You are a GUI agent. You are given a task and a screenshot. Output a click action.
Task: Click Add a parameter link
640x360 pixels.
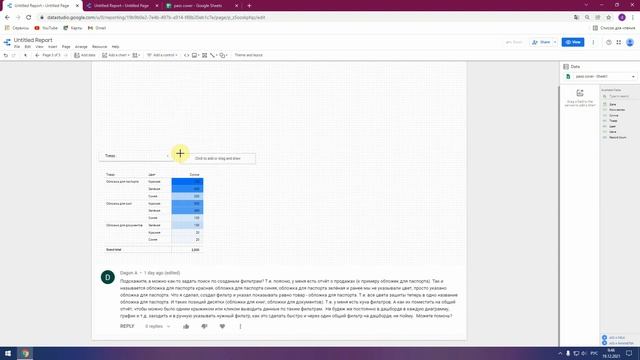click(618, 343)
